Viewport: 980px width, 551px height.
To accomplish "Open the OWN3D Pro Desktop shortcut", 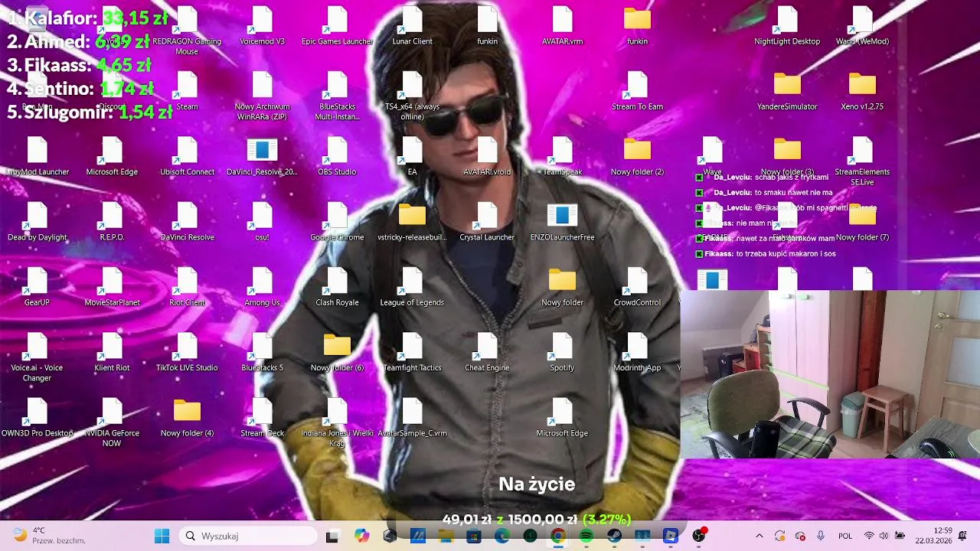I will 37,416.
